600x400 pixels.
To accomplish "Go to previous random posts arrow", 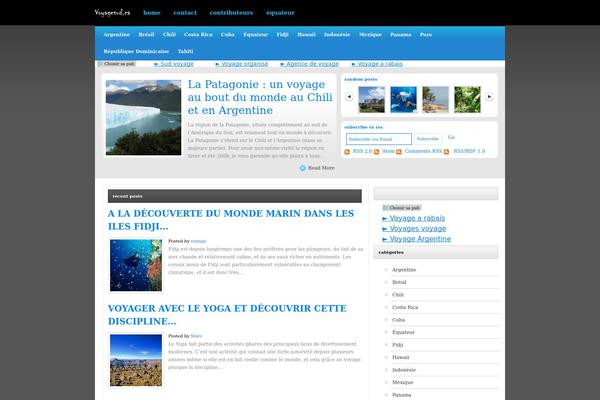I will pos(349,97).
